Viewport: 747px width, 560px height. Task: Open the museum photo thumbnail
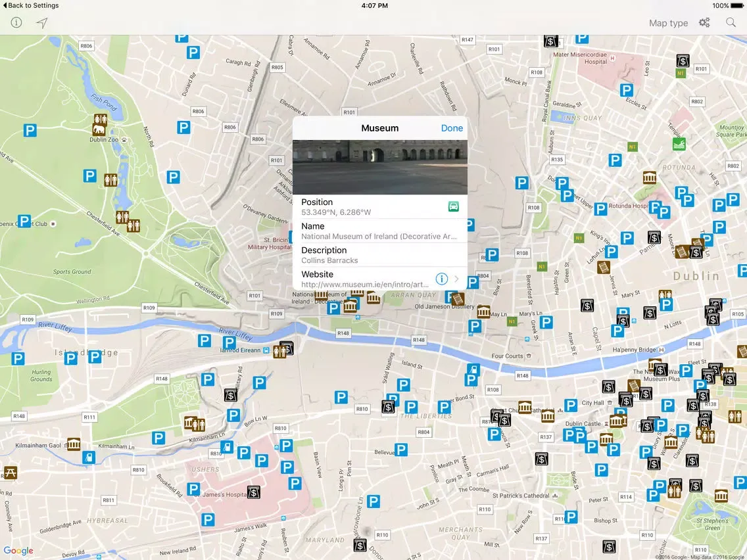tap(379, 167)
